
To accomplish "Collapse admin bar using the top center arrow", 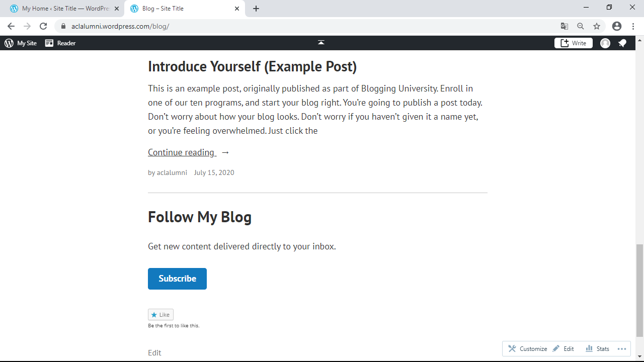I will coord(321,43).
